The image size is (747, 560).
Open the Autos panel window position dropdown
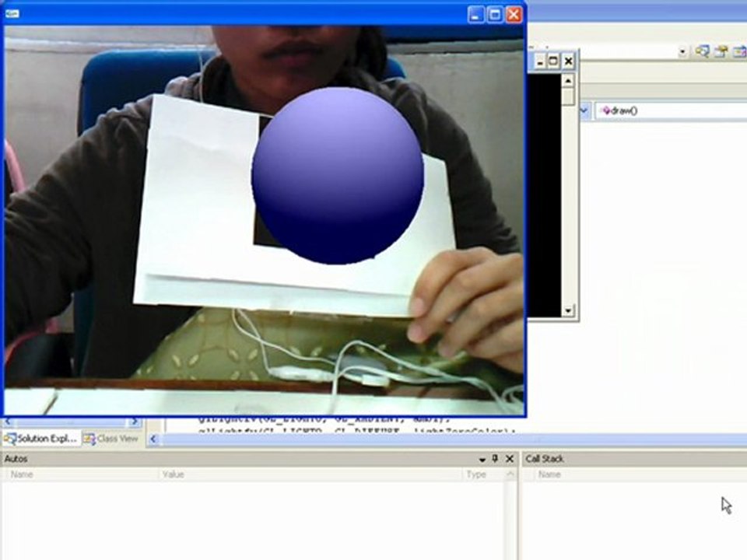pyautogui.click(x=482, y=459)
